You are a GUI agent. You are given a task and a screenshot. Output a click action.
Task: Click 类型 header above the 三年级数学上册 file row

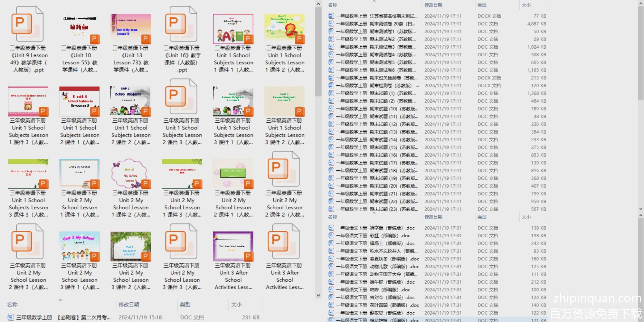pos(185,305)
